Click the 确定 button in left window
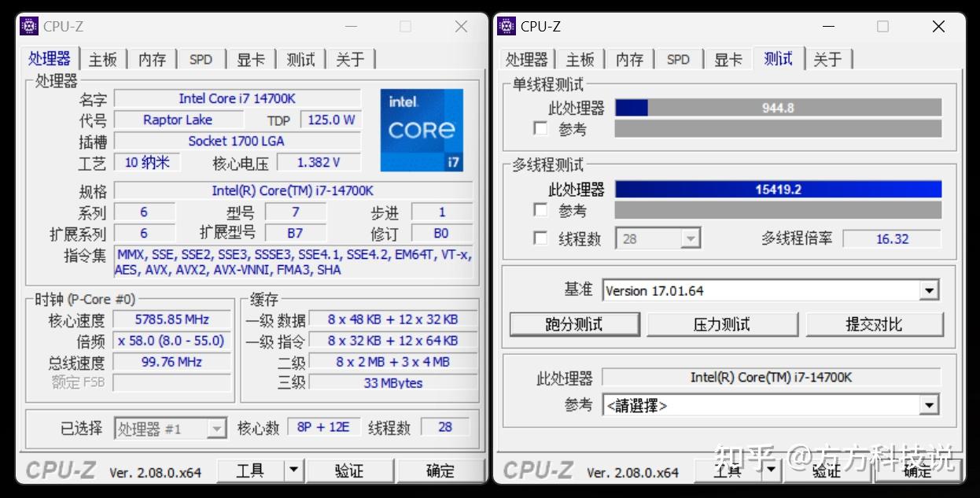The height and width of the screenshot is (498, 980). pos(440,470)
